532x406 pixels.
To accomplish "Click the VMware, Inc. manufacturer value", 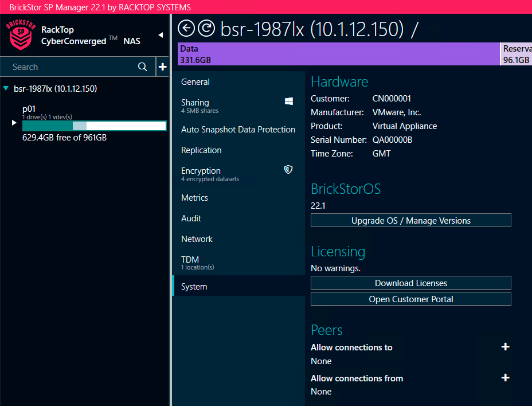I will point(397,112).
